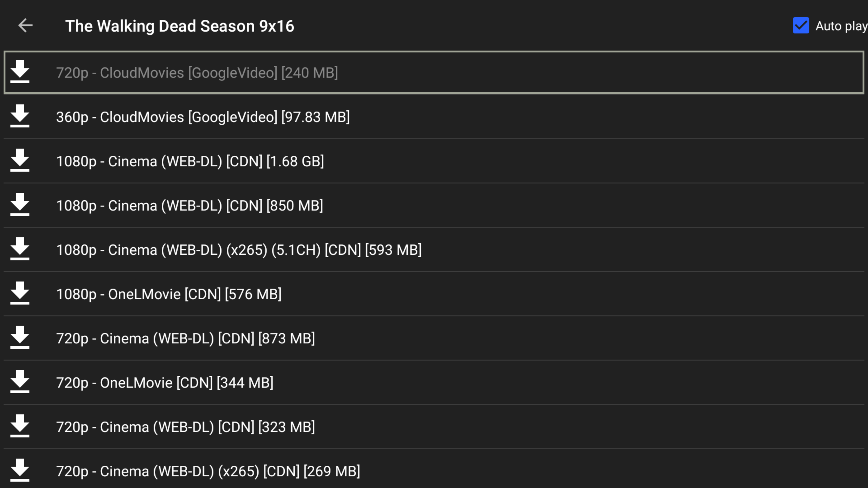Download the 1080p Cinema 1.68 GB source
The height and width of the screenshot is (488, 868).
(x=20, y=160)
